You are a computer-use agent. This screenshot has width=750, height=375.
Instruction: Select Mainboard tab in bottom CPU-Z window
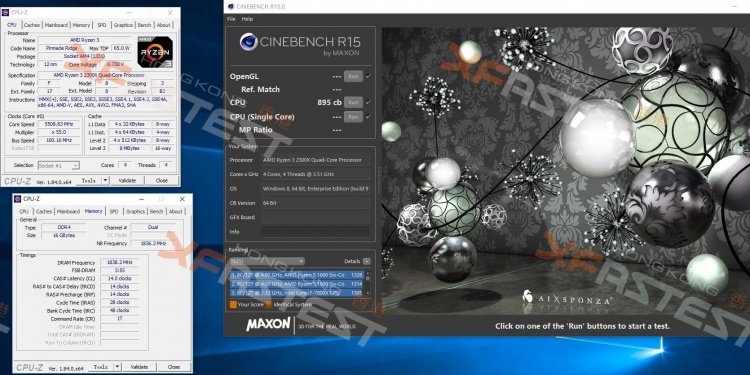(68, 211)
